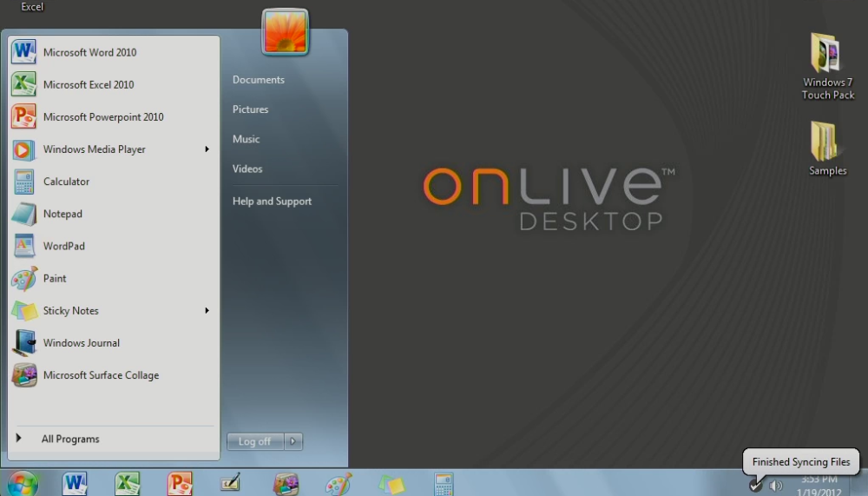This screenshot has width=868, height=496.
Task: Expand the Sticky Notes jump list arrow
Action: pos(207,310)
